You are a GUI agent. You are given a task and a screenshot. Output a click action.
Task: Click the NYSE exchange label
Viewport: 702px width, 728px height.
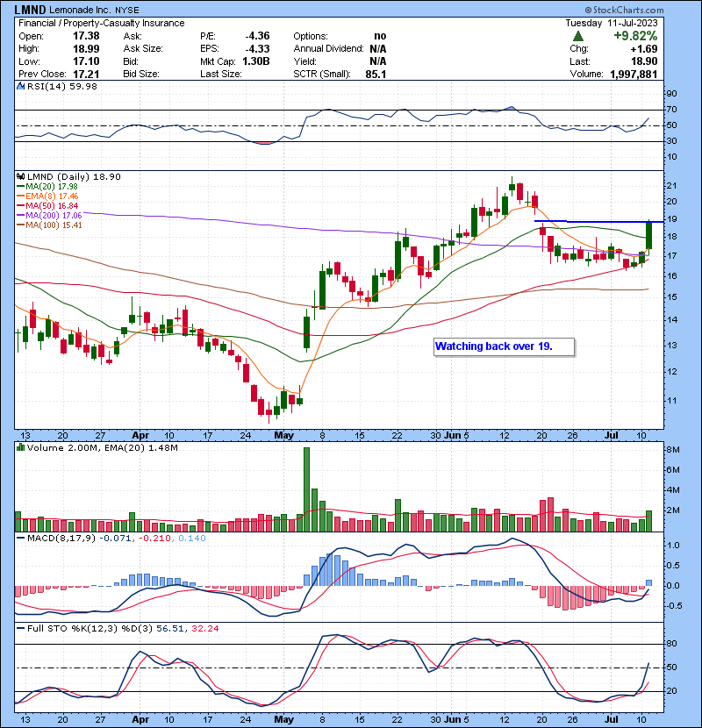click(x=127, y=10)
